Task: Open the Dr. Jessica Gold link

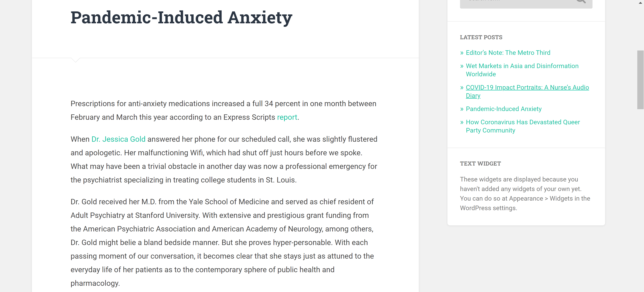Action: tap(118, 139)
